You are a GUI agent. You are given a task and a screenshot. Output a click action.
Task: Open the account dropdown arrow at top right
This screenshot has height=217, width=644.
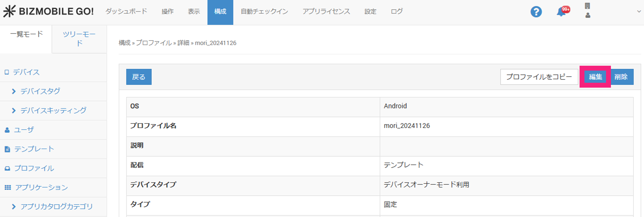click(639, 11)
